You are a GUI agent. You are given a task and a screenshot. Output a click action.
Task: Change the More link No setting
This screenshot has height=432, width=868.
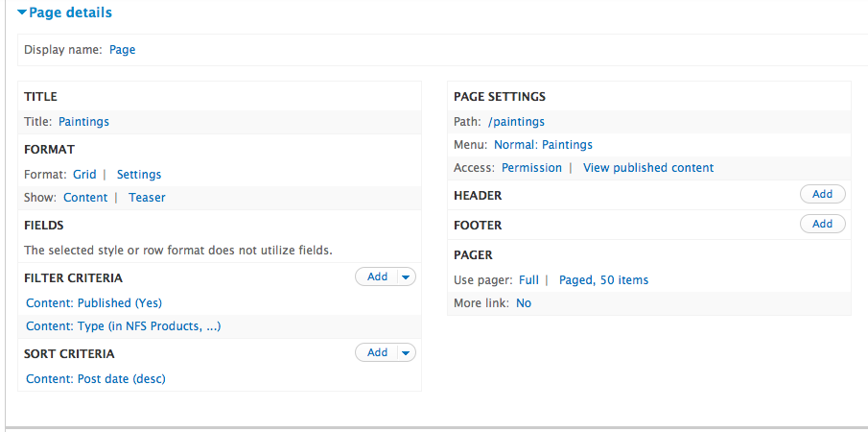pyautogui.click(x=524, y=303)
